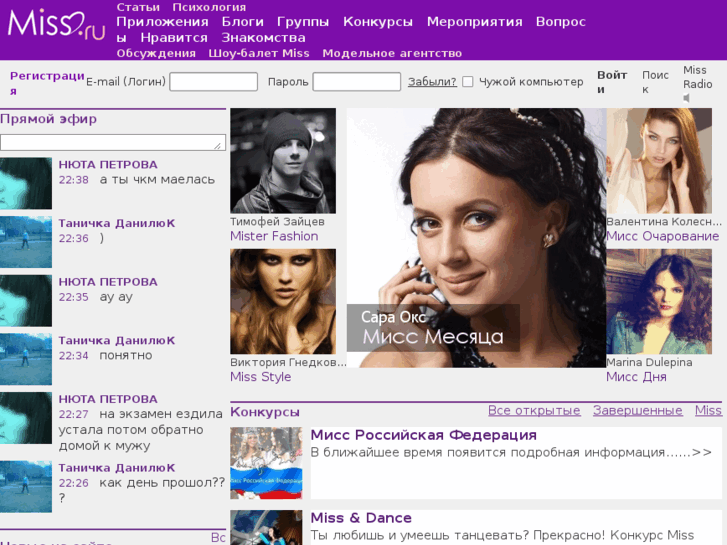The image size is (727, 545).
Task: Click into the Пароль password field
Action: (x=356, y=82)
